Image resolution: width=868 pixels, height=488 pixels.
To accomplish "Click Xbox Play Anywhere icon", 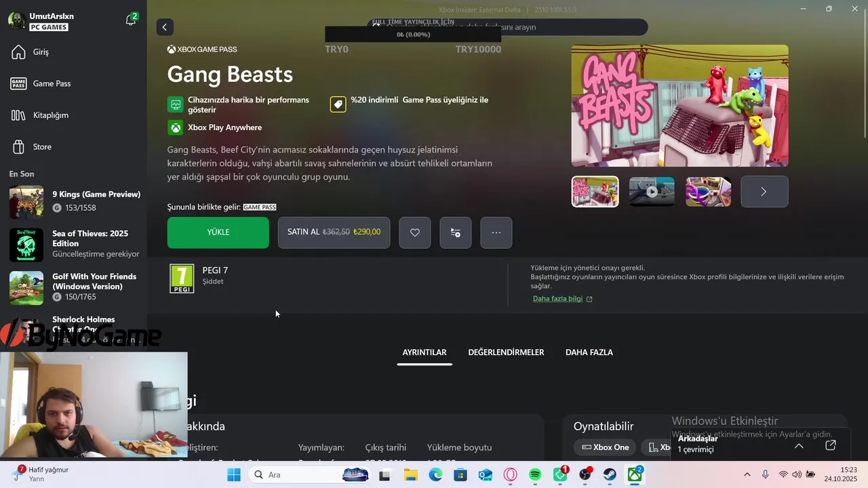I will point(176,127).
